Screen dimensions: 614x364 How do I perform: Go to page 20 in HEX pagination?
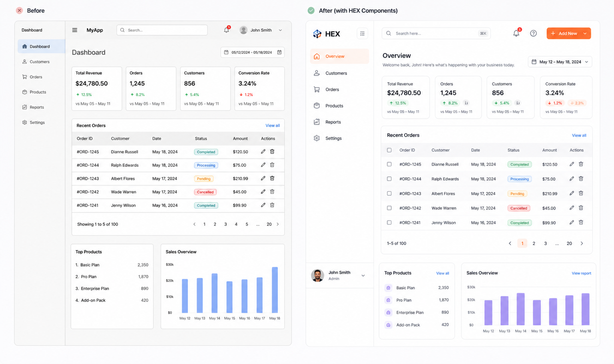pyautogui.click(x=569, y=243)
